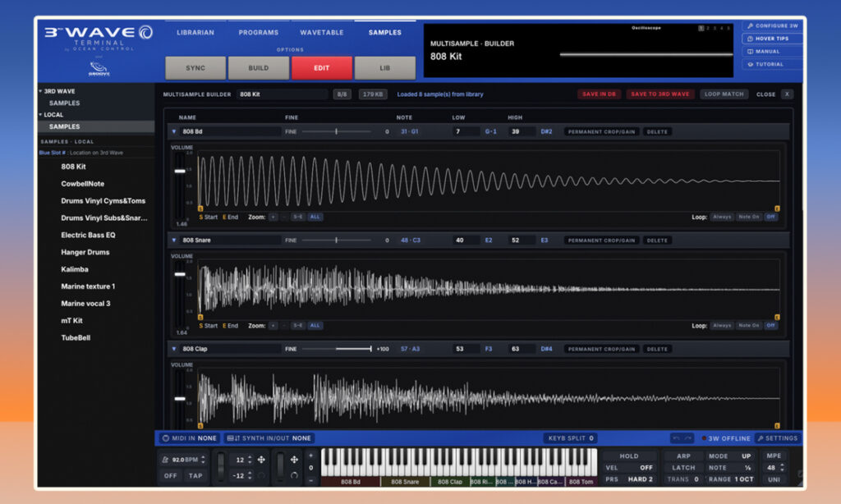Viewport: 841px width, 504px height.
Task: Click the Loop Match button
Action: [x=724, y=94]
